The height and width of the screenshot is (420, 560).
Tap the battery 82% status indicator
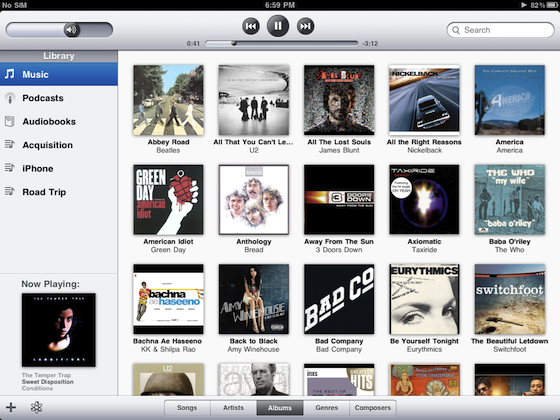[544, 5]
